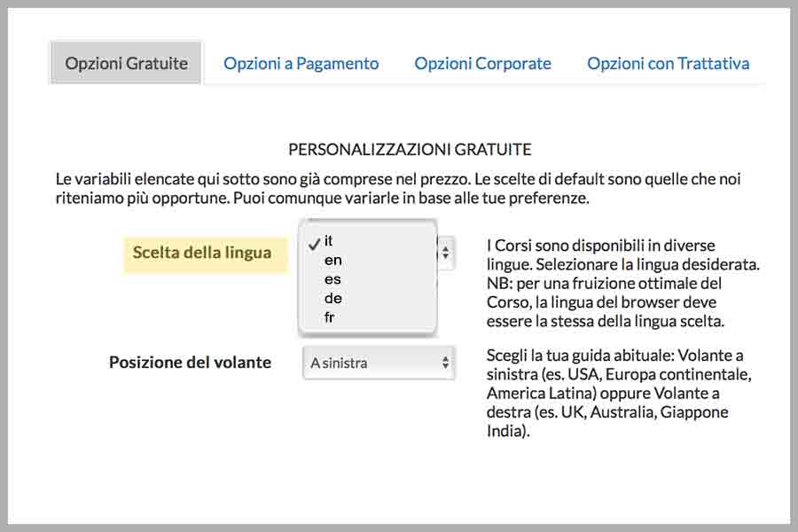Image resolution: width=798 pixels, height=532 pixels.
Task: Click the language select arrows behind the popup
Action: tap(446, 253)
